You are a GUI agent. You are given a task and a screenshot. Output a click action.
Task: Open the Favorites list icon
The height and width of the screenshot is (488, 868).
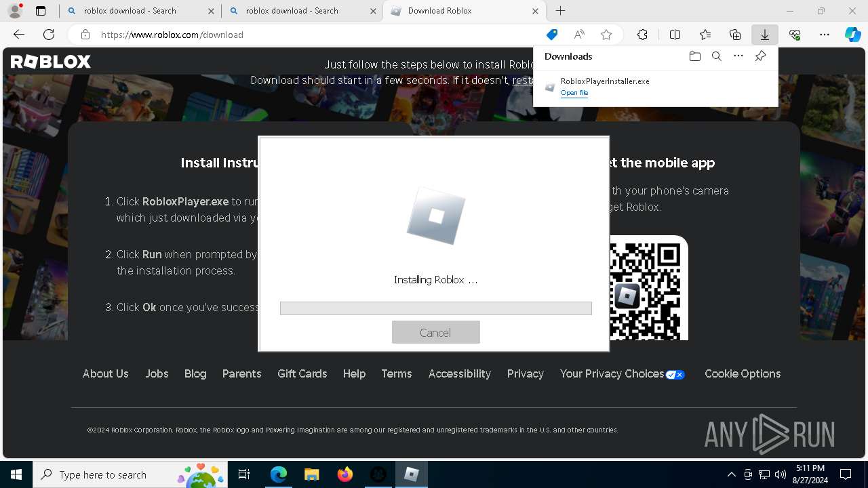(x=705, y=35)
